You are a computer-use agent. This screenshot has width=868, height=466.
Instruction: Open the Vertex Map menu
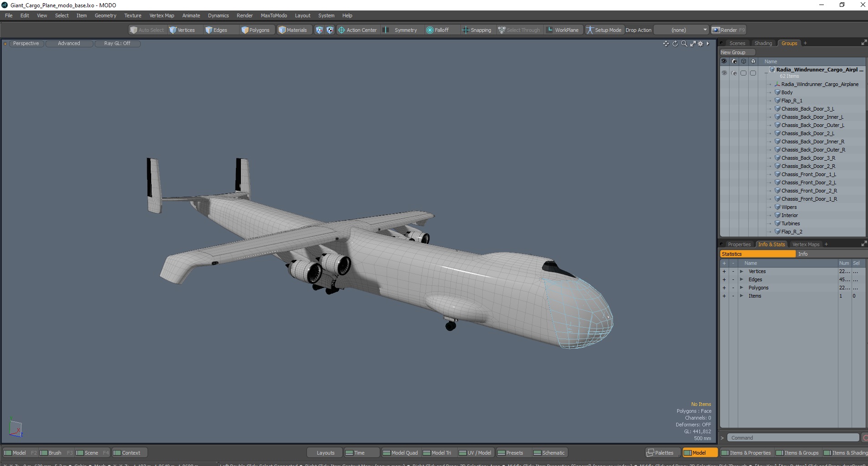coord(162,15)
